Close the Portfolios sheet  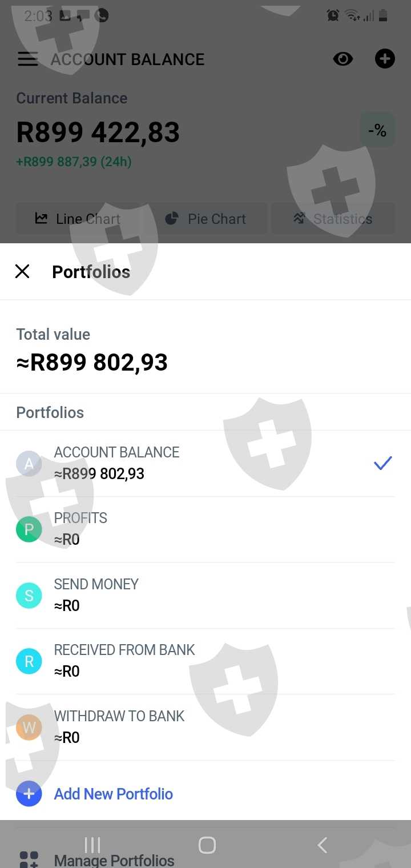tap(22, 271)
